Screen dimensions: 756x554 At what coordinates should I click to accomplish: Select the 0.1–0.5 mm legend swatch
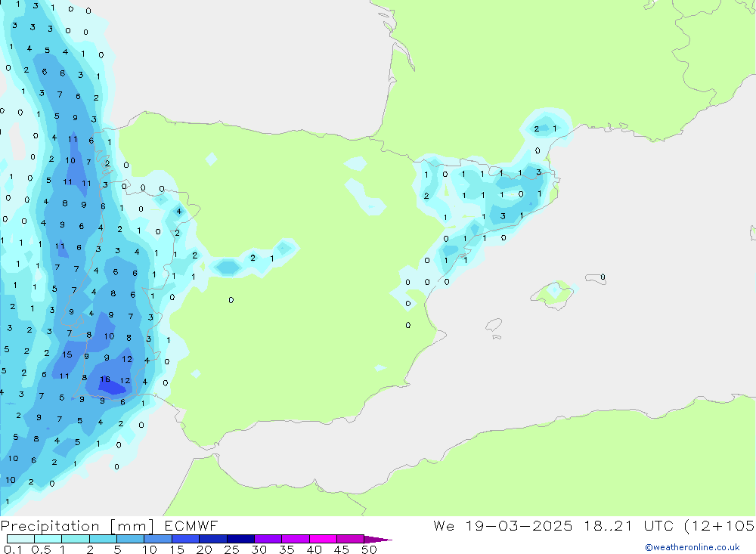20,539
